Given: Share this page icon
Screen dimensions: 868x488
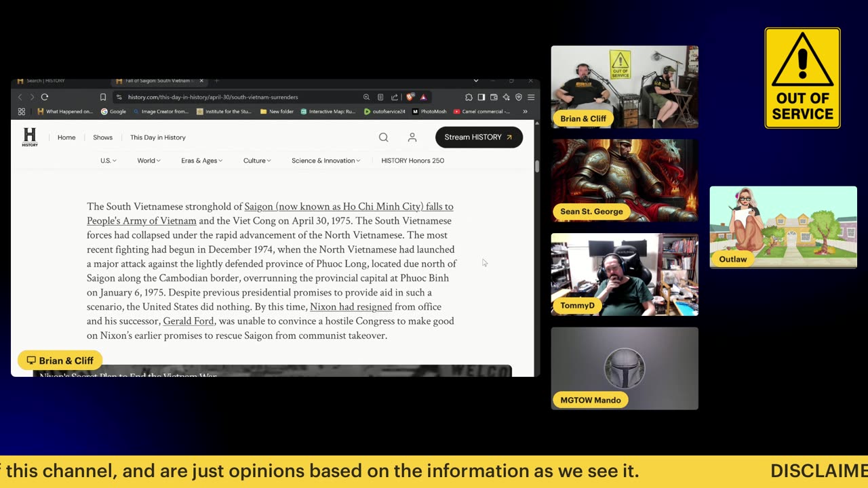Looking at the screenshot, I should click(x=395, y=97).
